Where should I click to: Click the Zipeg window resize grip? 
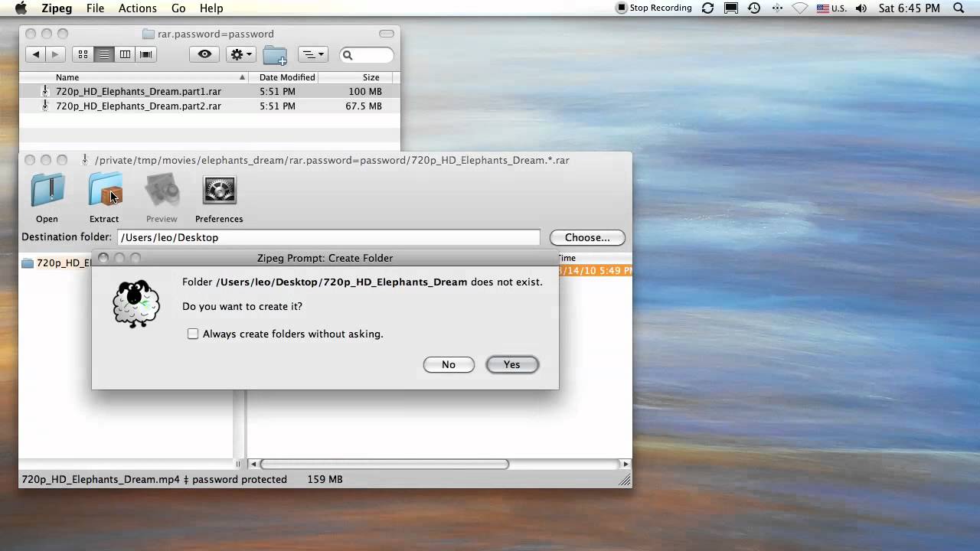pos(625,480)
